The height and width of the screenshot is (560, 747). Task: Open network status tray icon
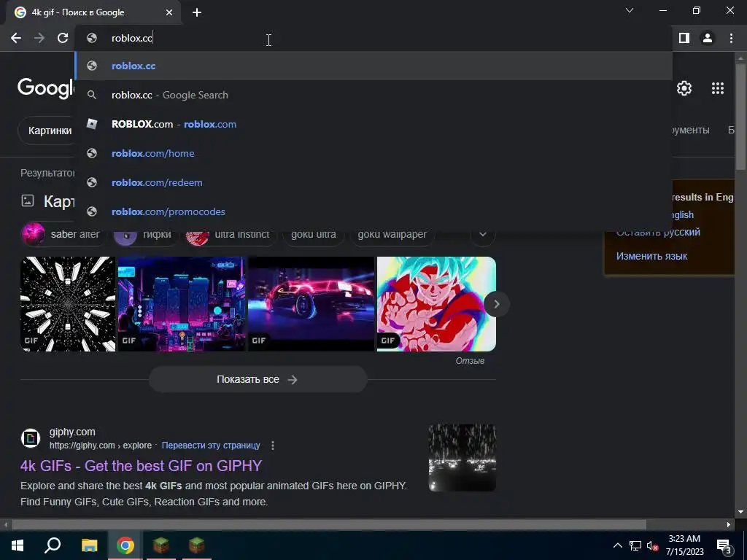[635, 545]
